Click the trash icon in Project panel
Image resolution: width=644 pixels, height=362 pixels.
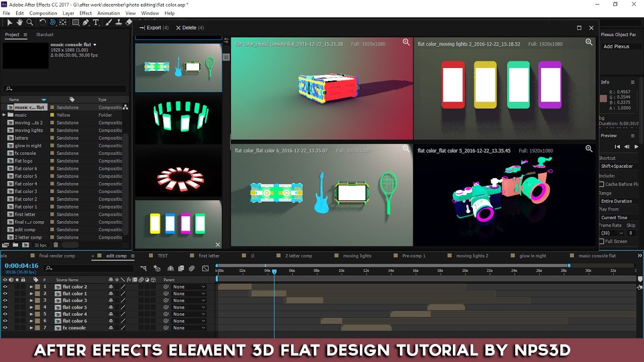56,245
